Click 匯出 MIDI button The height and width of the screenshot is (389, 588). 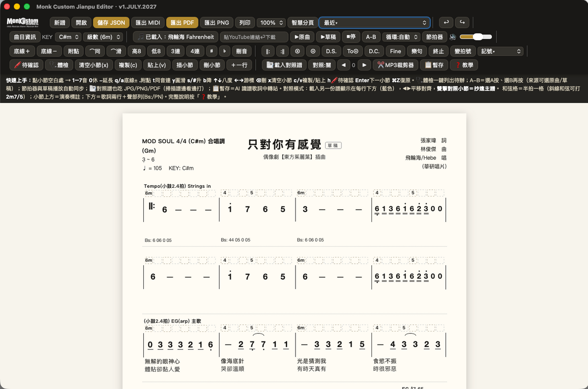click(x=148, y=23)
